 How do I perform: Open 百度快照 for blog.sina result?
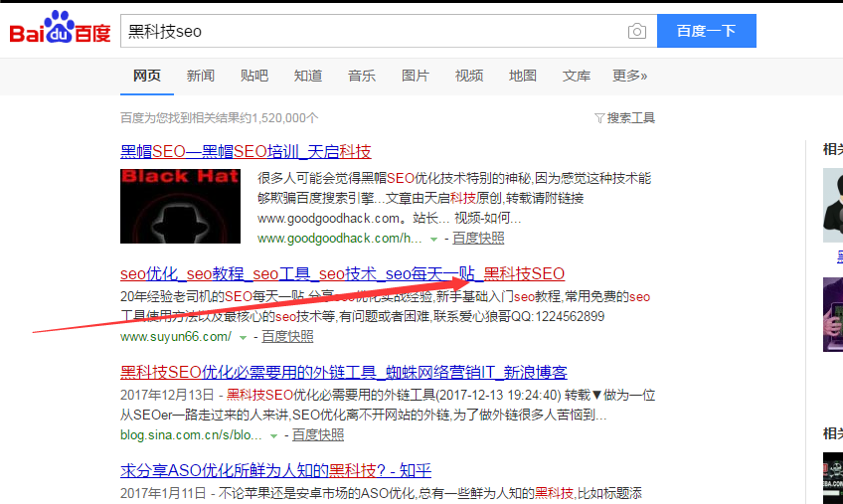click(x=318, y=435)
